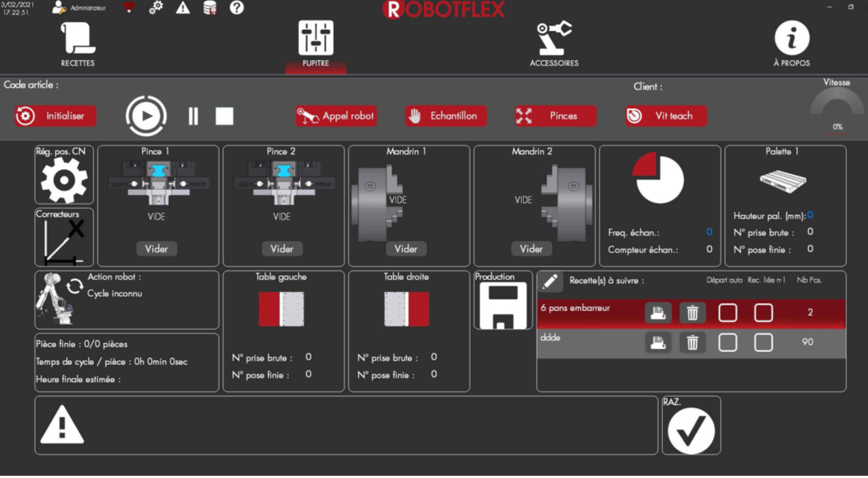The width and height of the screenshot is (868, 478).
Task: Click piece count 90 for ddde
Action: [807, 342]
